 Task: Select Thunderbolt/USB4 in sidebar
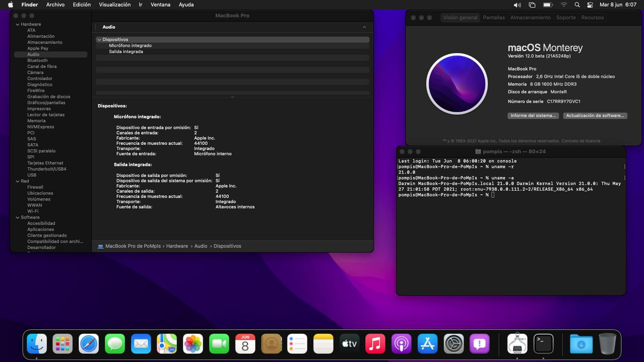click(x=47, y=169)
